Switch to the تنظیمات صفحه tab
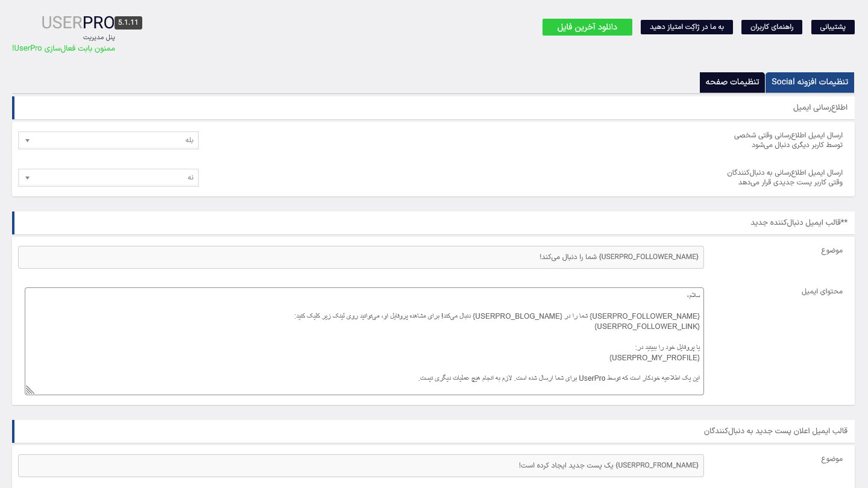Screen dimensions: 868x488 [x=732, y=82]
